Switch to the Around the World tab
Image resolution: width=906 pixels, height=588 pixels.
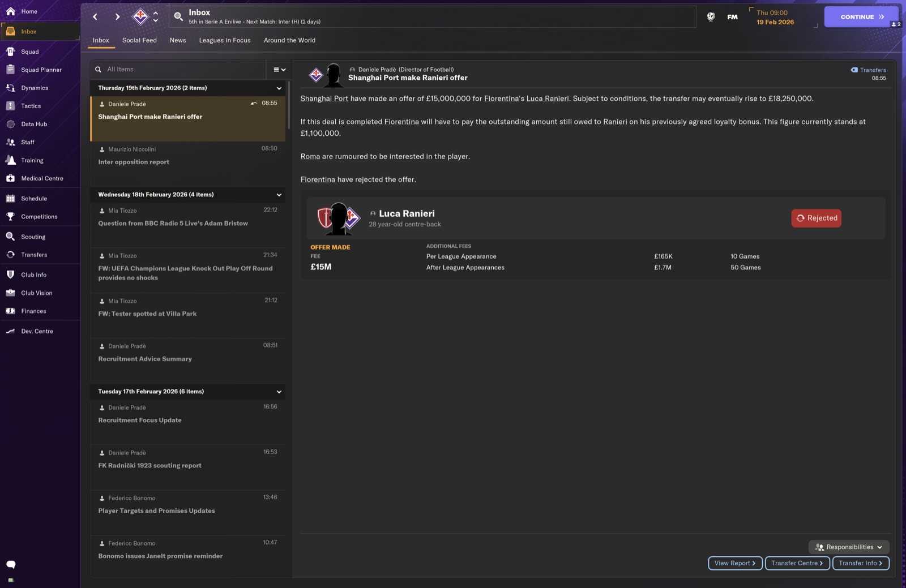pyautogui.click(x=289, y=40)
